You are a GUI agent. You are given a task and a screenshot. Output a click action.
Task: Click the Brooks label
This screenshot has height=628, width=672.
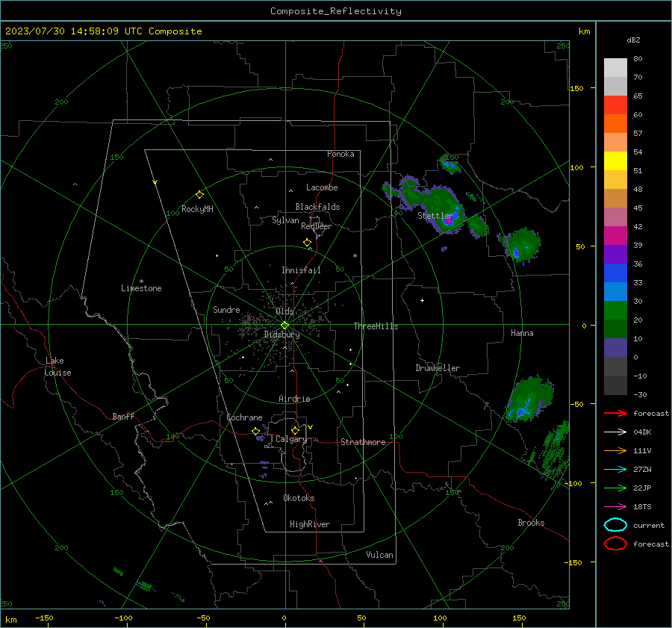(x=531, y=523)
